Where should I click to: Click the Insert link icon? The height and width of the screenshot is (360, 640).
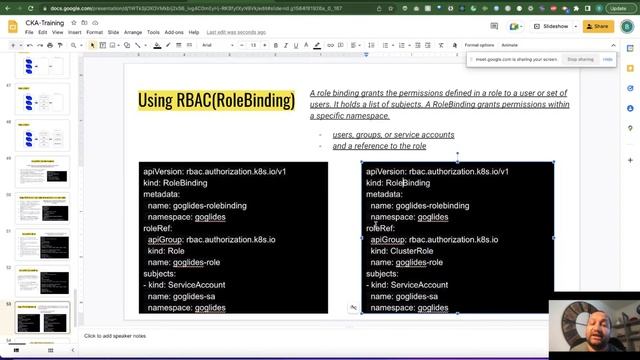pyautogui.click(x=330, y=45)
